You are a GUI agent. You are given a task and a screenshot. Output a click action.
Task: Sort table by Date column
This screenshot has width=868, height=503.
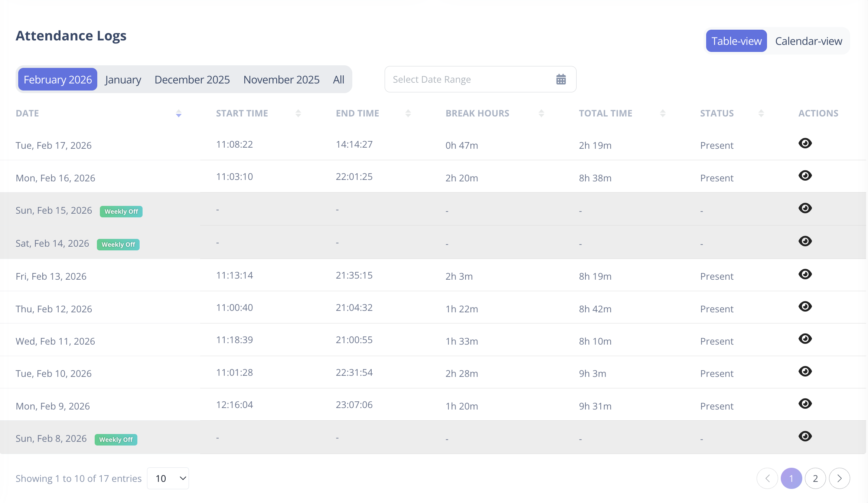(x=179, y=113)
